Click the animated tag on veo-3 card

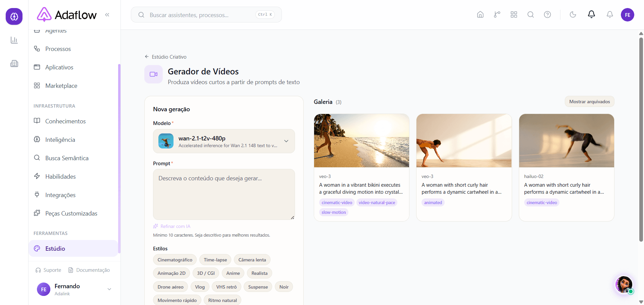tap(433, 202)
